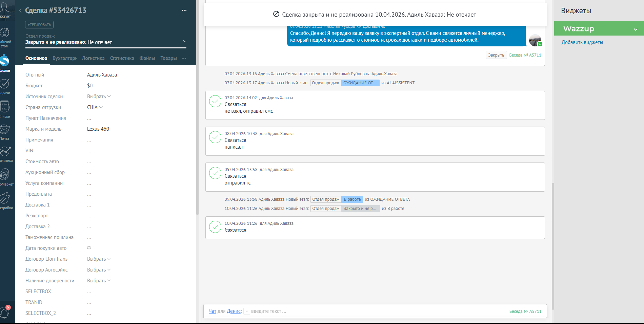Show more tabs via the tabs ellipsis

point(184,58)
